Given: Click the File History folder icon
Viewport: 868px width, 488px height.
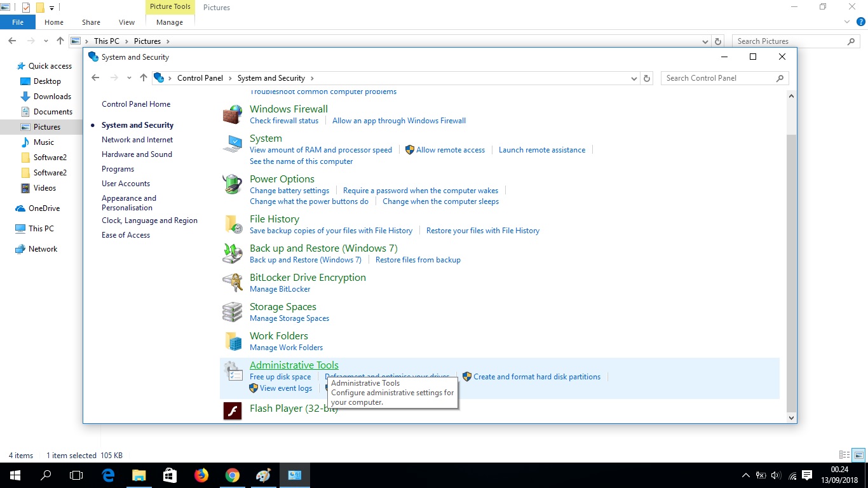Looking at the screenshot, I should [x=233, y=224].
